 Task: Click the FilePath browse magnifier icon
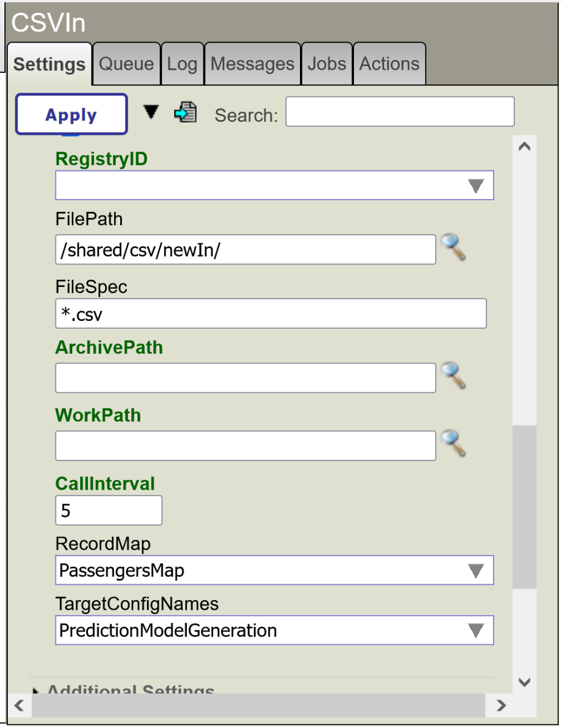coord(452,248)
